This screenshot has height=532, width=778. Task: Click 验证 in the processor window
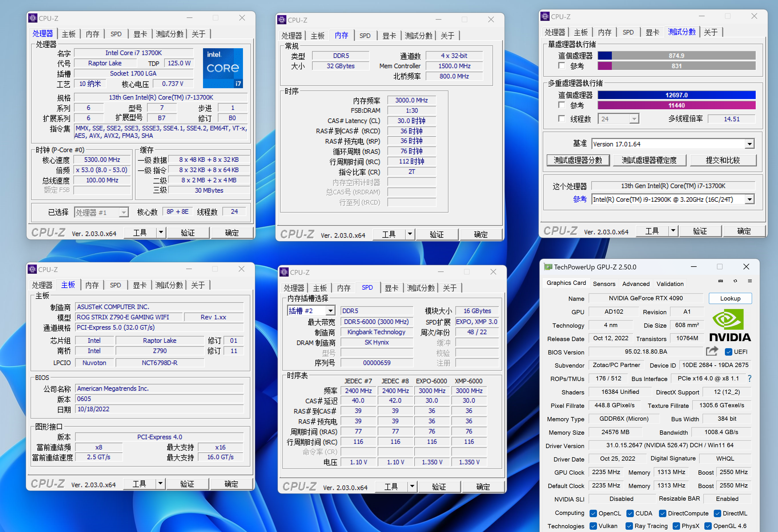click(x=188, y=233)
